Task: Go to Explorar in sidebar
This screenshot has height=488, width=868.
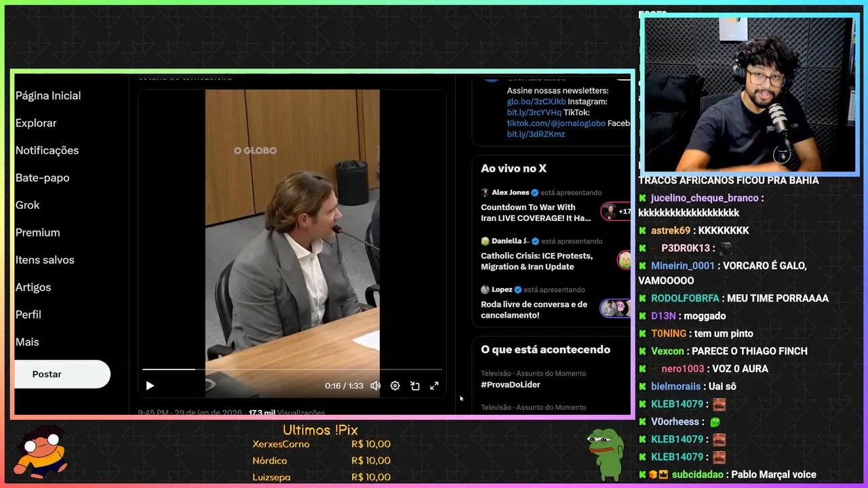Action: 36,123
